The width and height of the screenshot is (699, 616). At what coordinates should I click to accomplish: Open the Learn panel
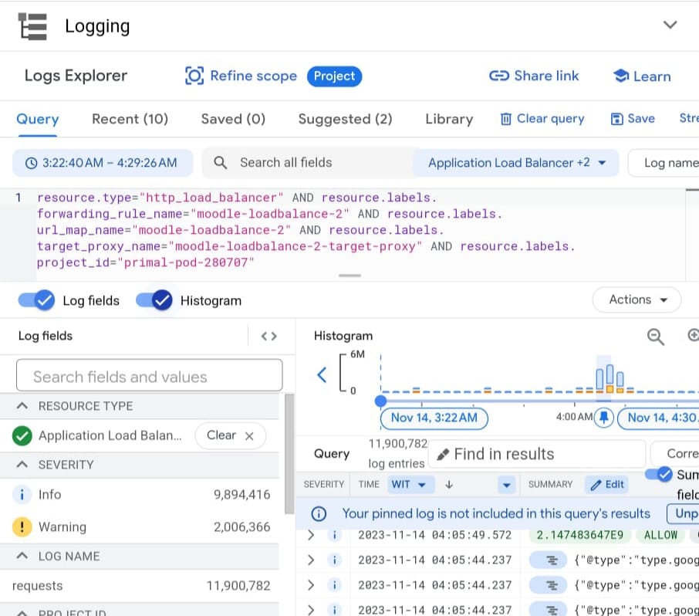coord(642,76)
